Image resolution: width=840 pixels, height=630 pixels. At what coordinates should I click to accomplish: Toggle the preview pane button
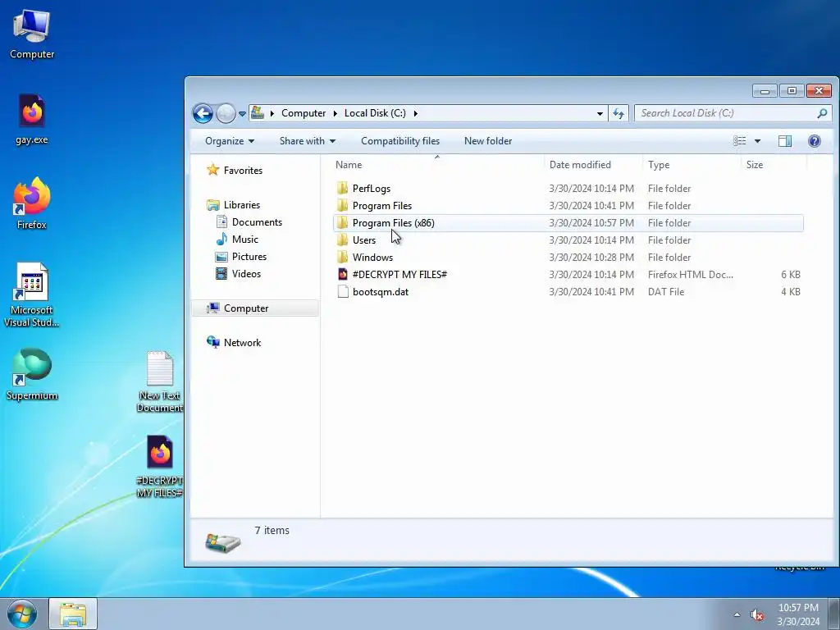785,141
